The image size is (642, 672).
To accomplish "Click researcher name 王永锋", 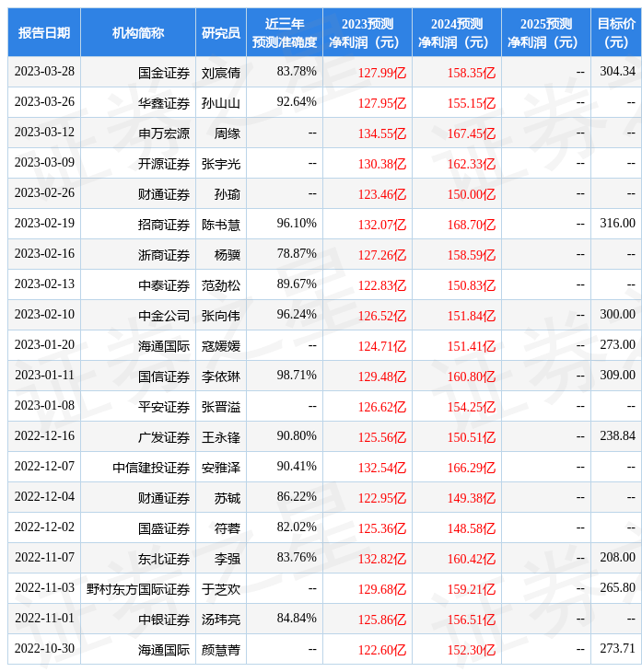I will pos(221,438).
